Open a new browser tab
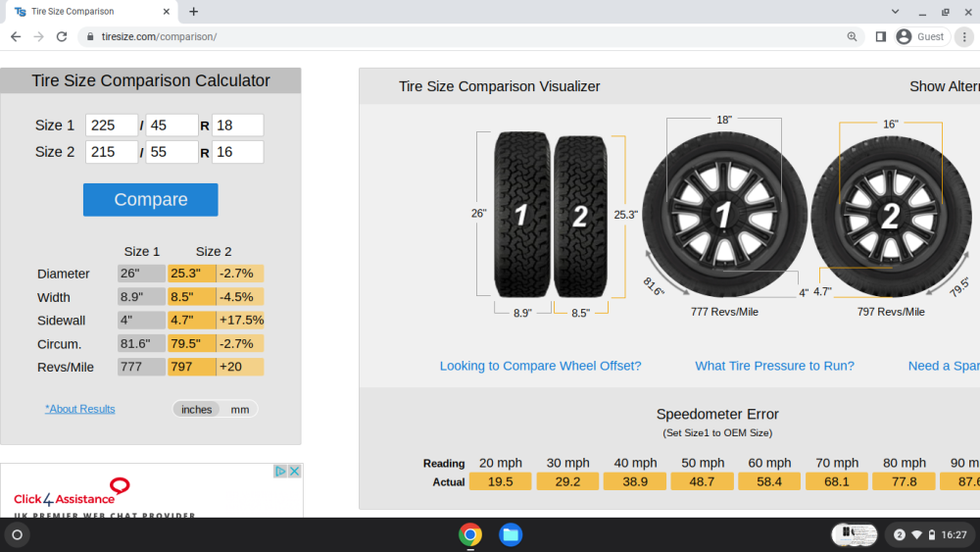 pos(194,11)
